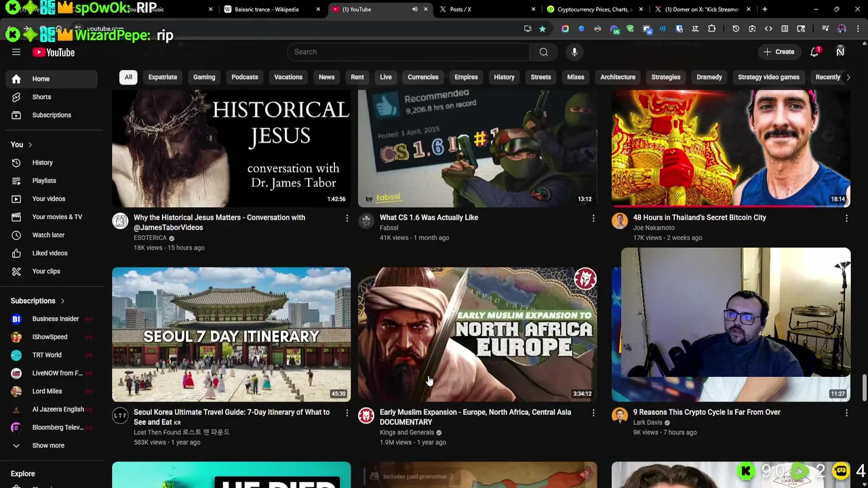
Task: Open TRT World subscription channel
Action: click(52, 355)
